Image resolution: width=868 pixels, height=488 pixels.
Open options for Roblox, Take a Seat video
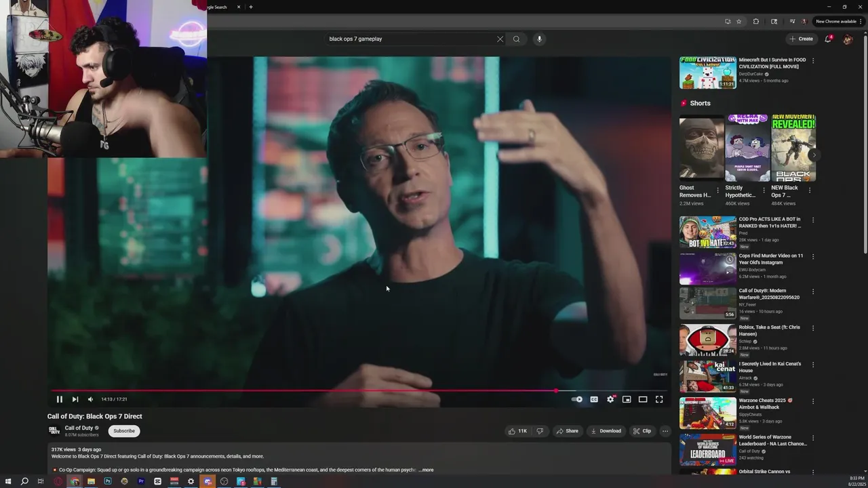[813, 329]
